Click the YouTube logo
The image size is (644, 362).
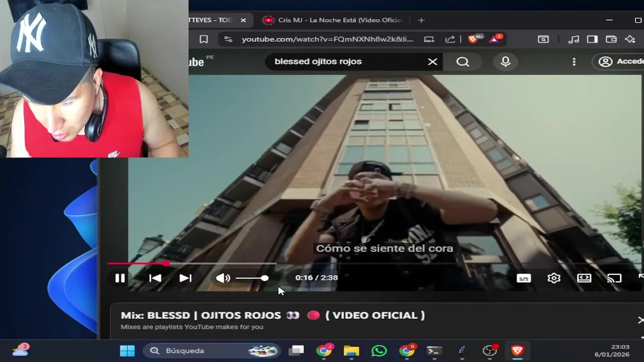pyautogui.click(x=197, y=62)
